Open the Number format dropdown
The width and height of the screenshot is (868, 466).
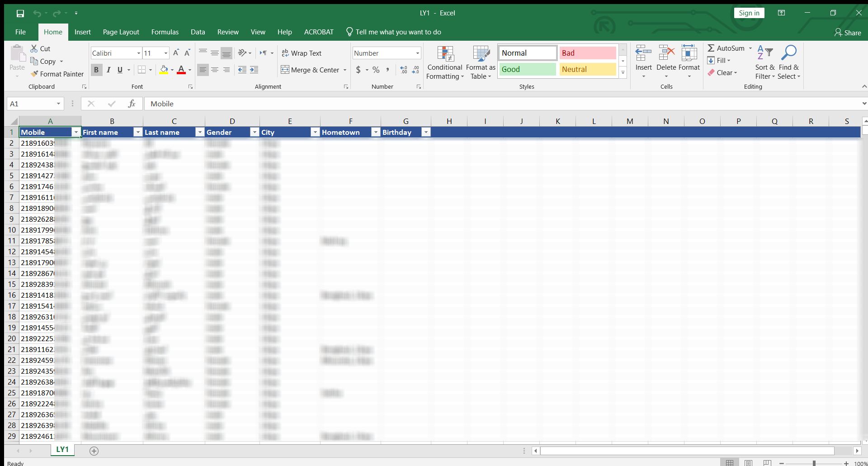click(417, 53)
